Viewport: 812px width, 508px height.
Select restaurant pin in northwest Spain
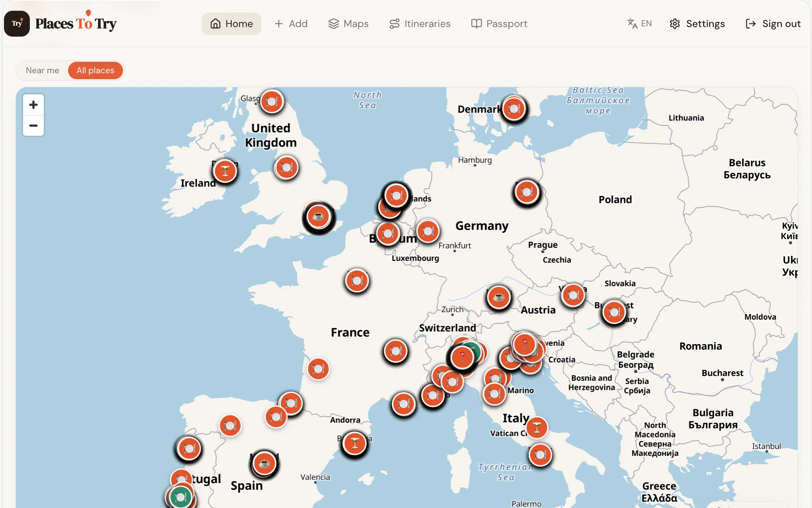230,426
